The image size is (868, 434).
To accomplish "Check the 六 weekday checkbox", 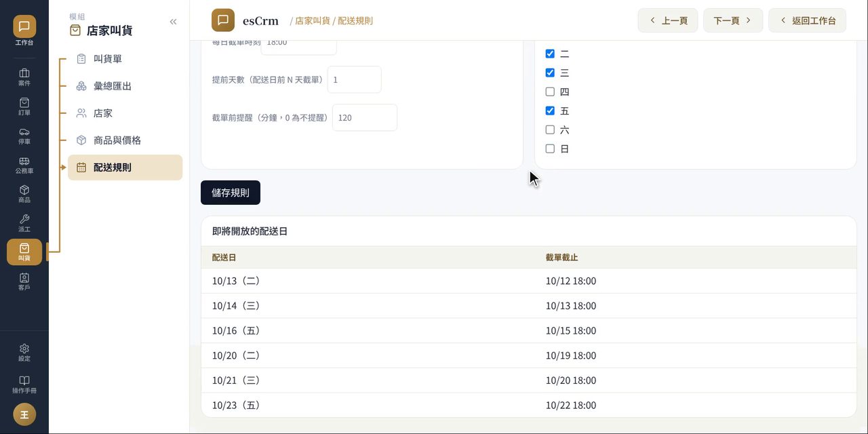I will pos(550,130).
